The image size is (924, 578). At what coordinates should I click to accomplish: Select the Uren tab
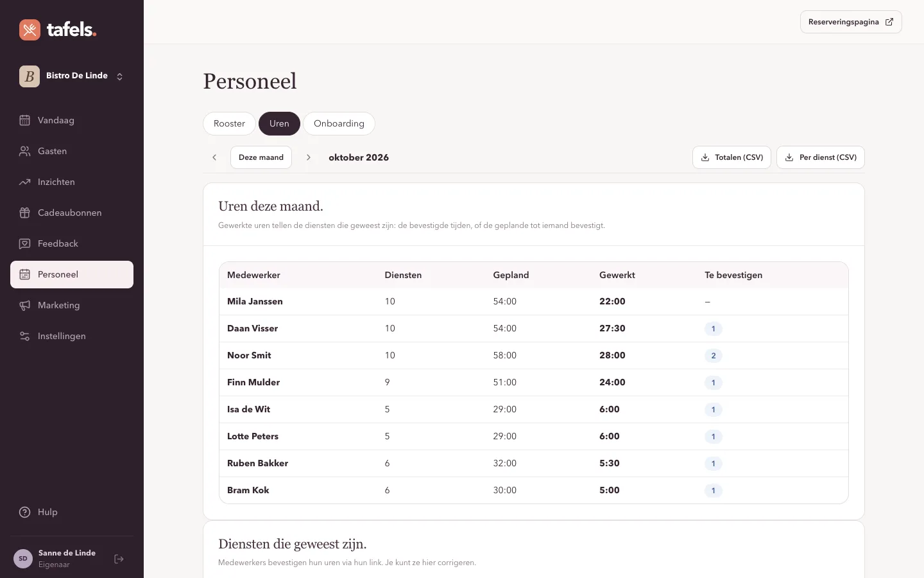click(x=279, y=123)
